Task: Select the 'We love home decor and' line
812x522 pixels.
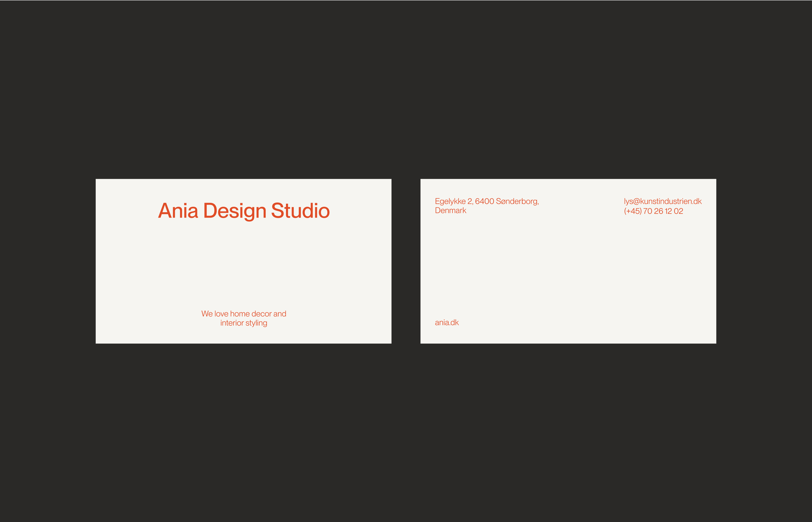Action: pos(244,314)
